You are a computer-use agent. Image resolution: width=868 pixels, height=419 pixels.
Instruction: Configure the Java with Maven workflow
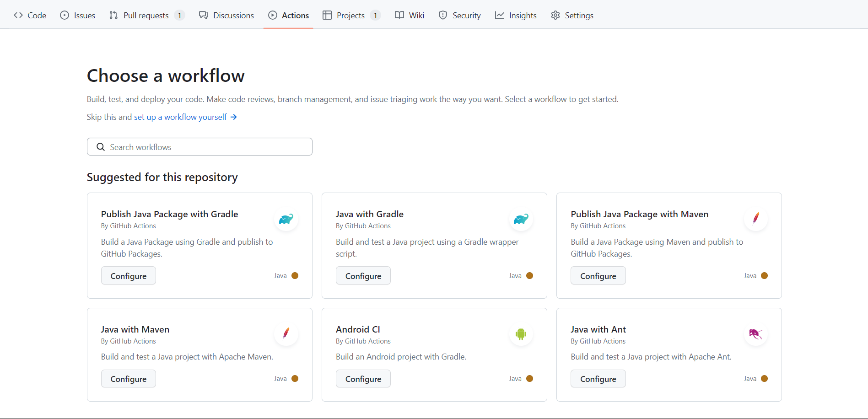129,379
